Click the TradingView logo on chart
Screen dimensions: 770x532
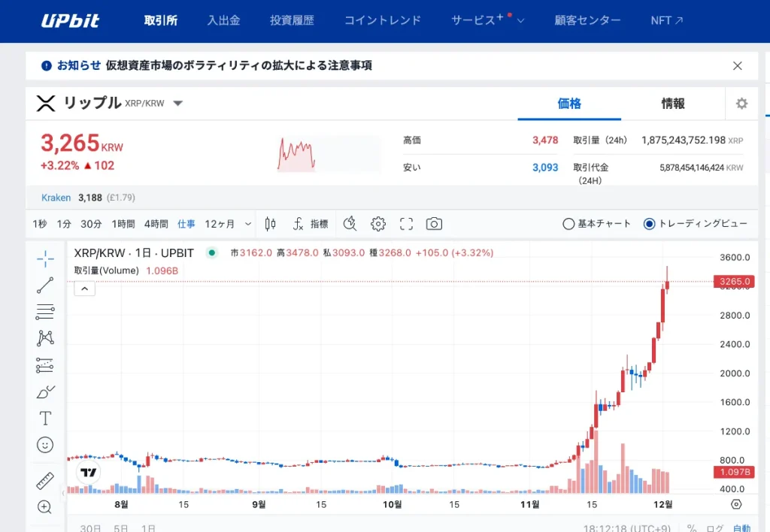point(89,472)
